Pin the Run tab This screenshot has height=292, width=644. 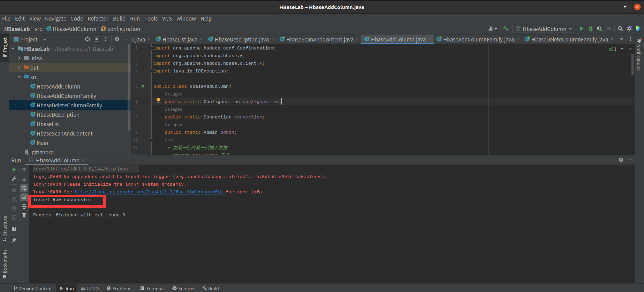point(14,240)
